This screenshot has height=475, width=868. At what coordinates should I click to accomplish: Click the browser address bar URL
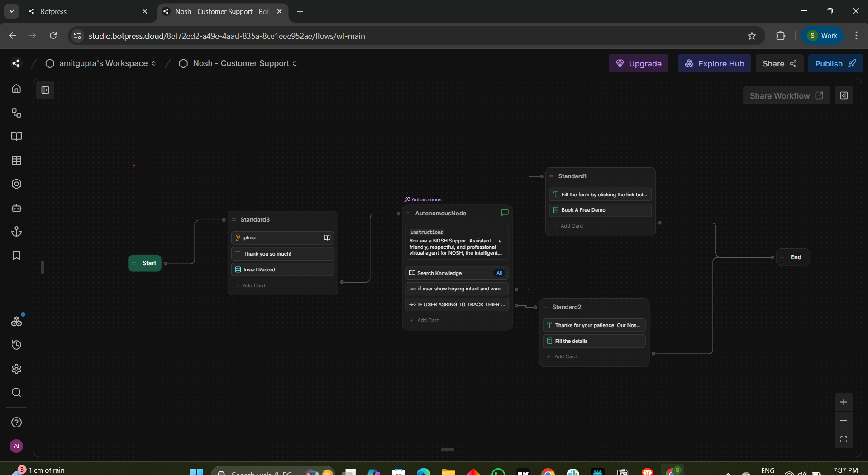coord(227,36)
